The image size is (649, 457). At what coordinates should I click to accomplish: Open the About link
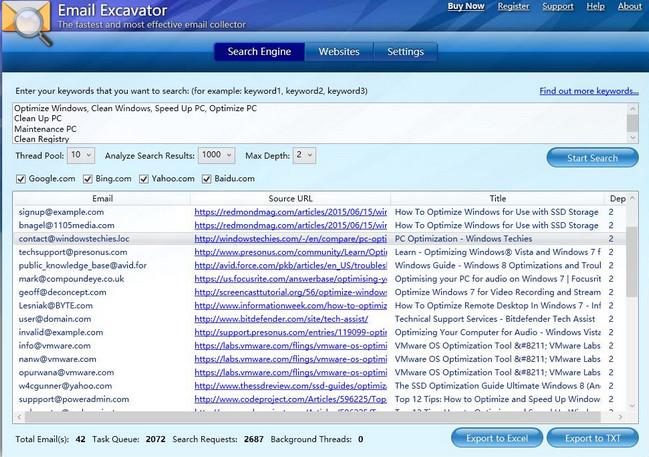point(629,6)
